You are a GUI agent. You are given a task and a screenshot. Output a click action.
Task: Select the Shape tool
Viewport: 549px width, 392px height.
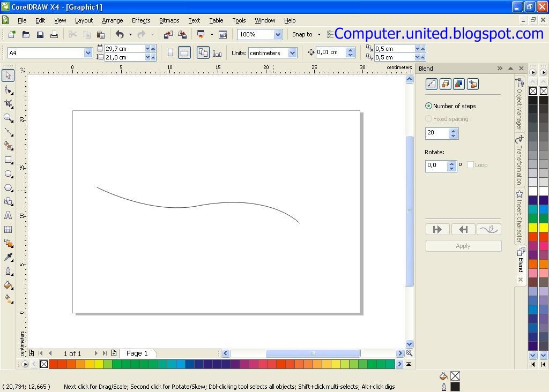pos(8,90)
